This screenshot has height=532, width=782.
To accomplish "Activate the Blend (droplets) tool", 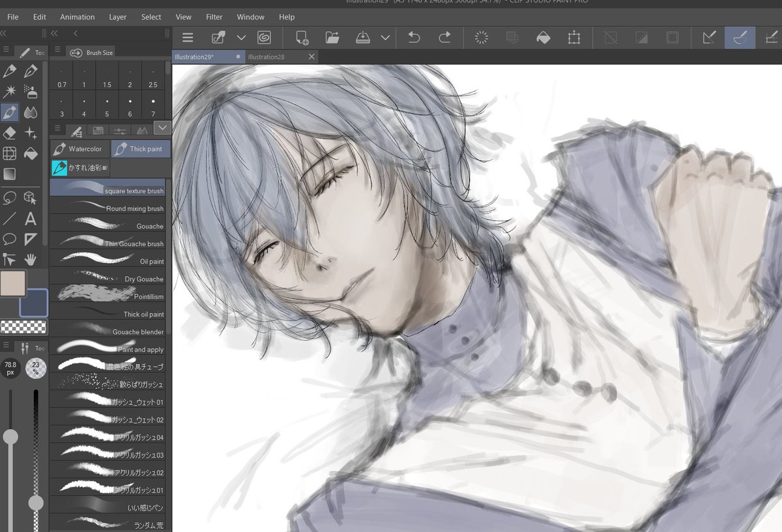I will (30, 112).
